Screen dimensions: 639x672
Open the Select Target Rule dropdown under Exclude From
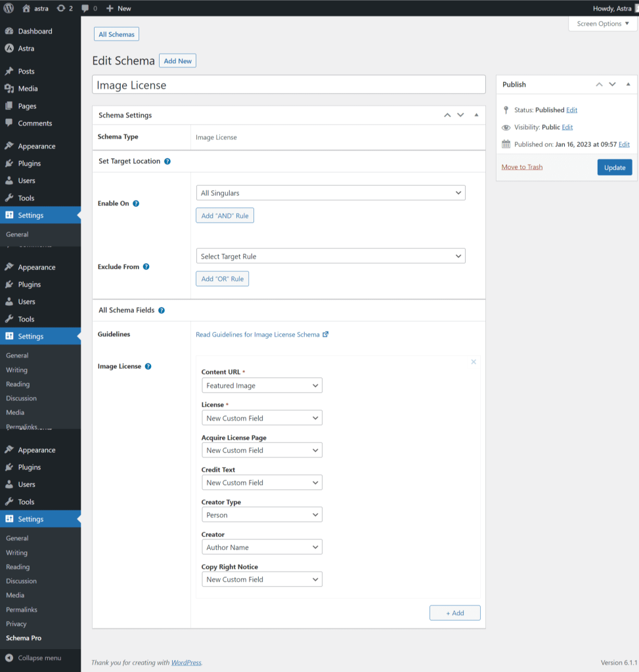330,256
